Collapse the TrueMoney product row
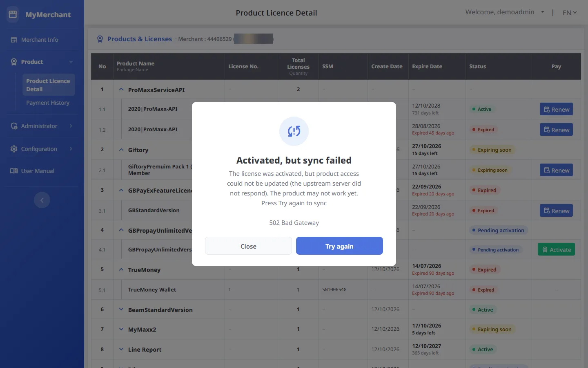 pyautogui.click(x=121, y=269)
